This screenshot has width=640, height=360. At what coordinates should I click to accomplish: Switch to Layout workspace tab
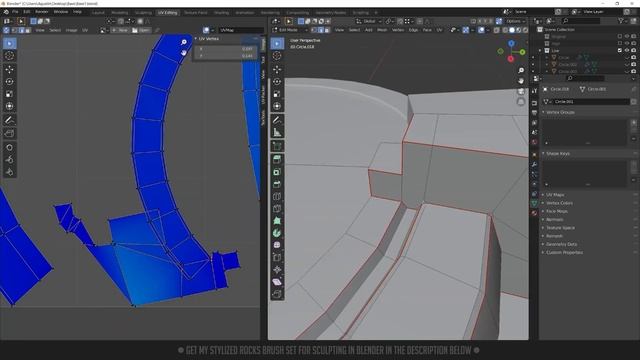click(98, 13)
